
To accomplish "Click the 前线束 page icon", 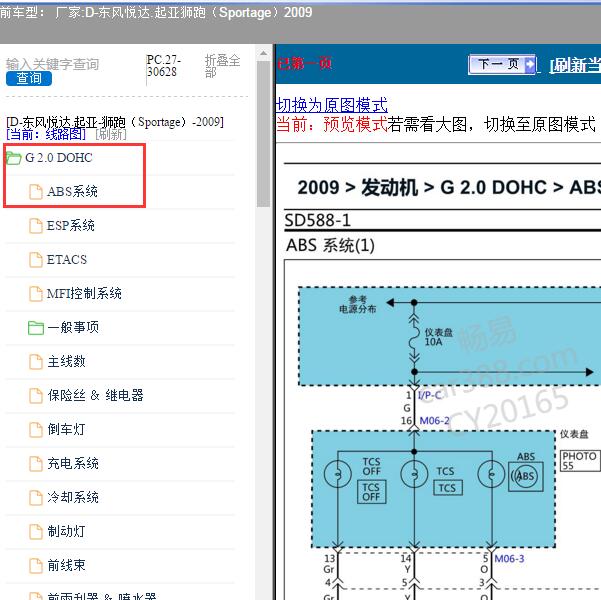I will [36, 566].
